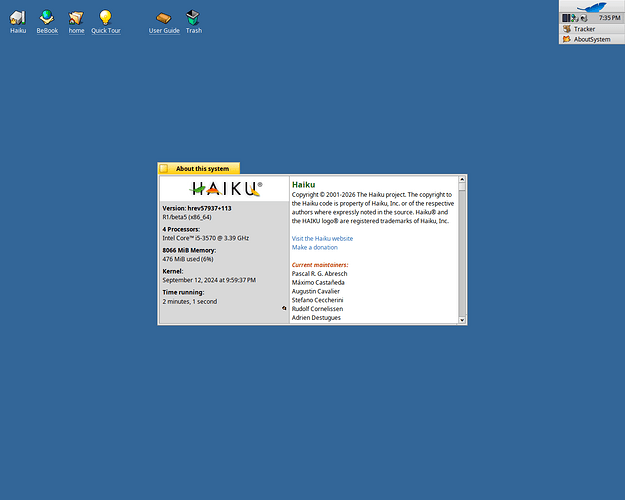Click the Current maintainers: heading
The image size is (625, 500).
click(320, 265)
